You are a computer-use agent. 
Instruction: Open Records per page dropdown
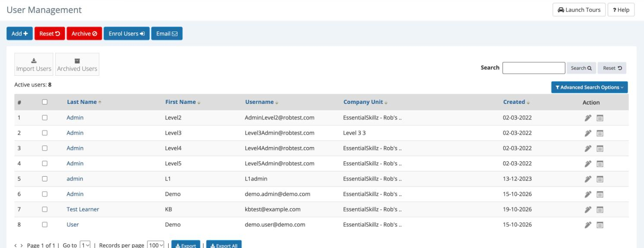click(x=156, y=245)
